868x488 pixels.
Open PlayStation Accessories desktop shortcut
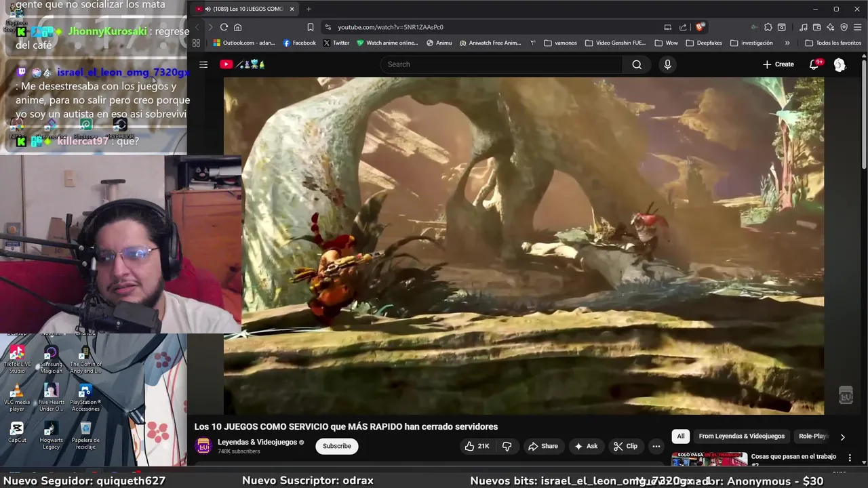[85, 397]
